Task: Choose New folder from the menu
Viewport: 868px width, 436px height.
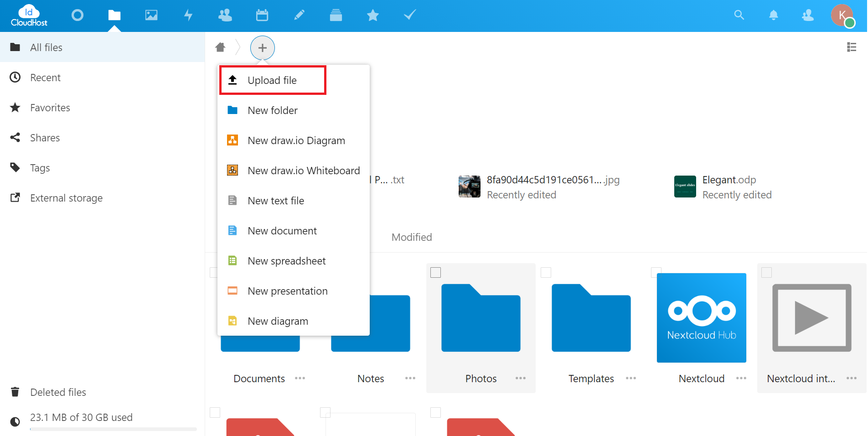Action: pos(272,110)
